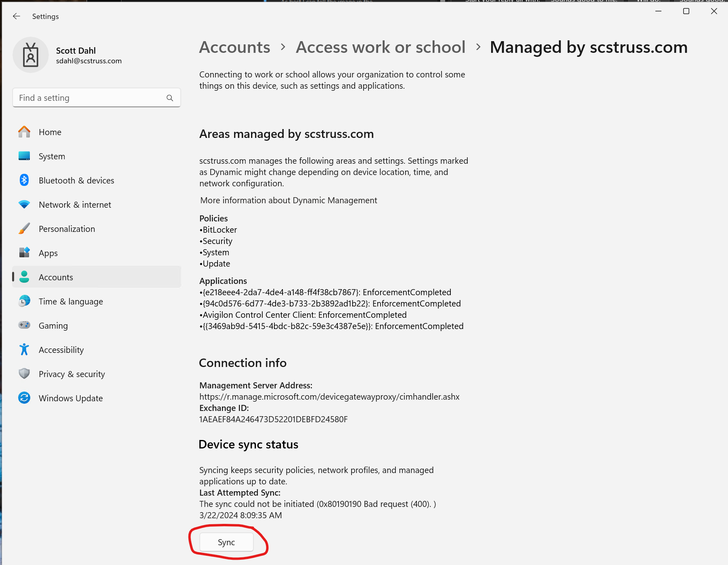Image resolution: width=728 pixels, height=565 pixels.
Task: Click the sync error 0x80190190 message
Action: 318,504
